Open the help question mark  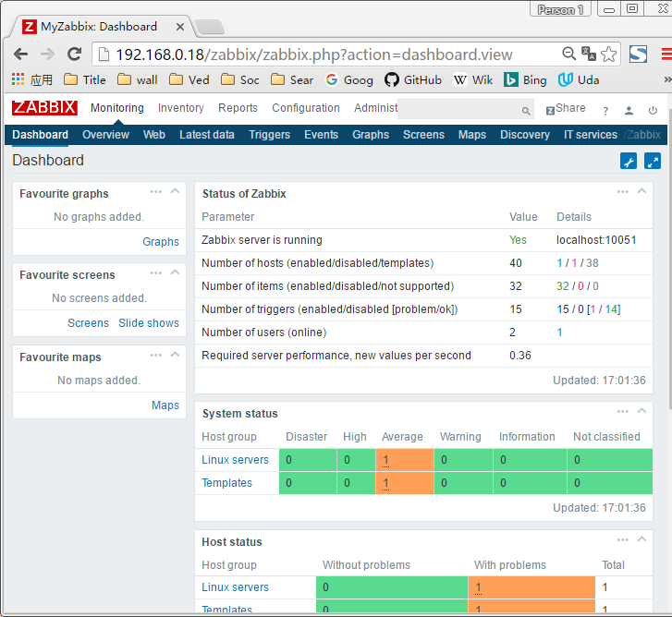(x=605, y=111)
